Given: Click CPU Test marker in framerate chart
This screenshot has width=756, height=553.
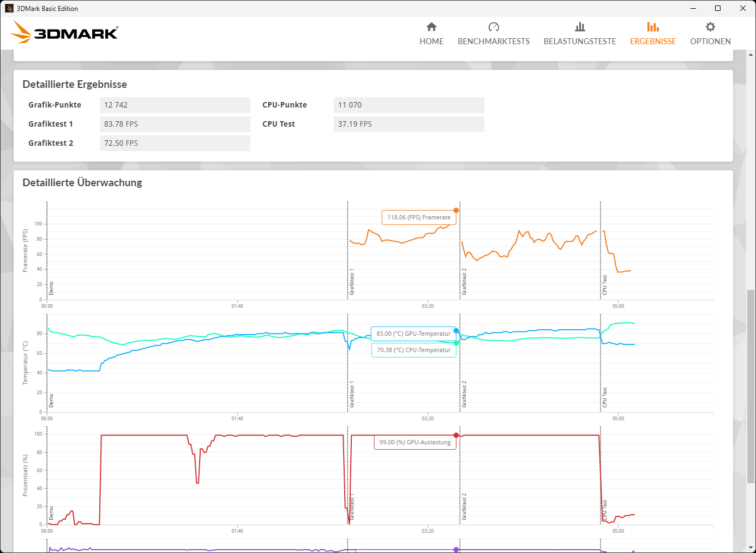Looking at the screenshot, I should (x=604, y=285).
